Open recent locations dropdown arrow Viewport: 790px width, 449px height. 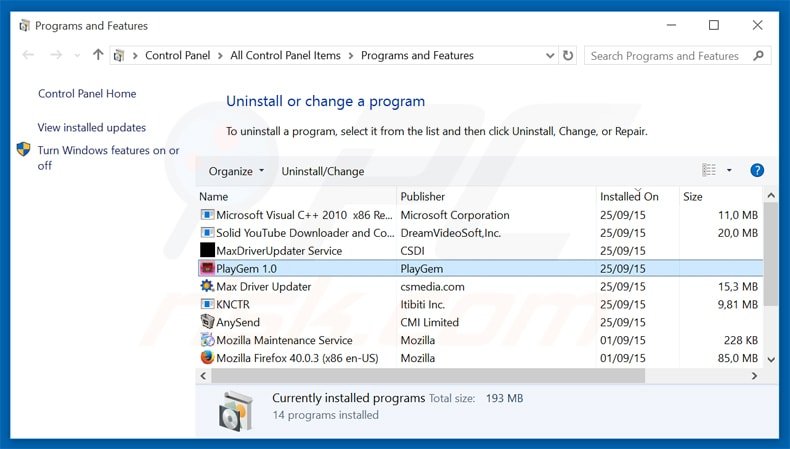coord(77,55)
